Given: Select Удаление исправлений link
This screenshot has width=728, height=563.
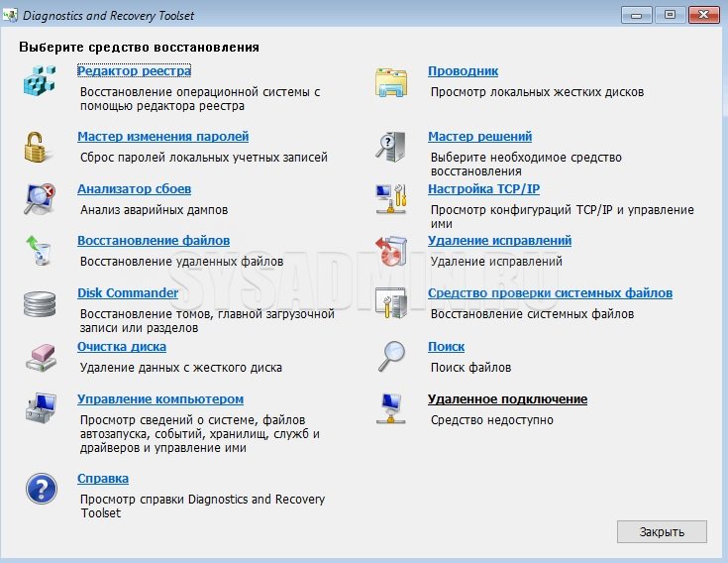Looking at the screenshot, I should click(x=499, y=241).
